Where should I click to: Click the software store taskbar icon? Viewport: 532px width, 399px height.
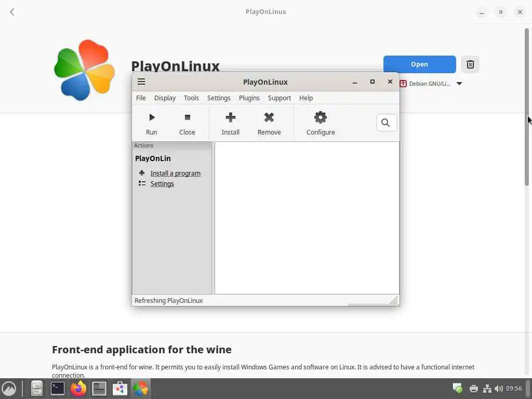tap(120, 389)
